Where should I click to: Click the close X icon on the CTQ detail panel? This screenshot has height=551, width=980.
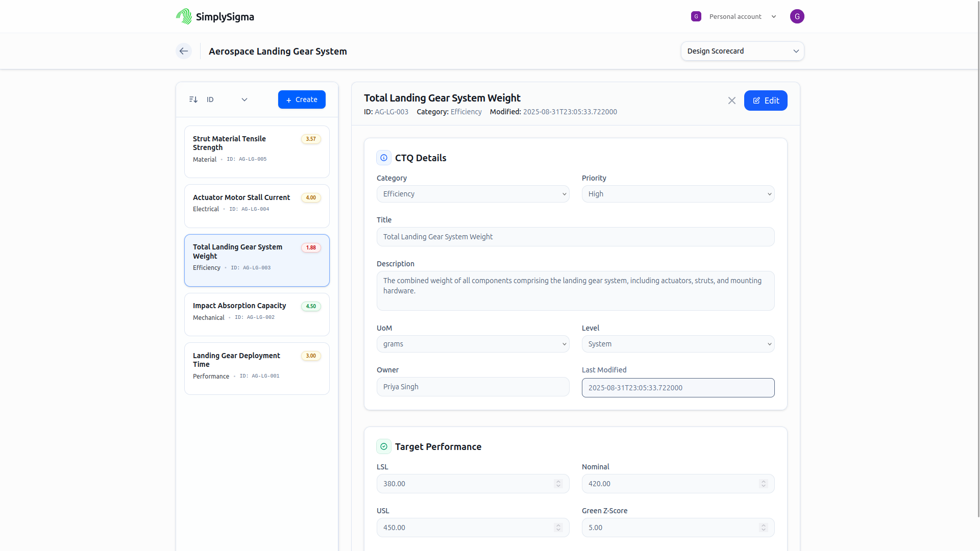pos(732,101)
